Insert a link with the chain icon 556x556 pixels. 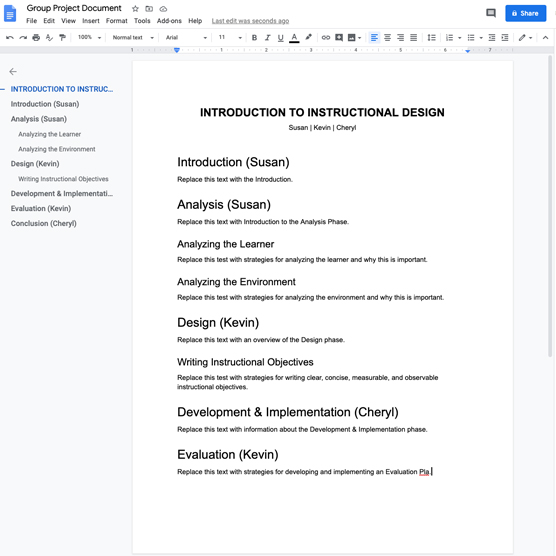326,38
